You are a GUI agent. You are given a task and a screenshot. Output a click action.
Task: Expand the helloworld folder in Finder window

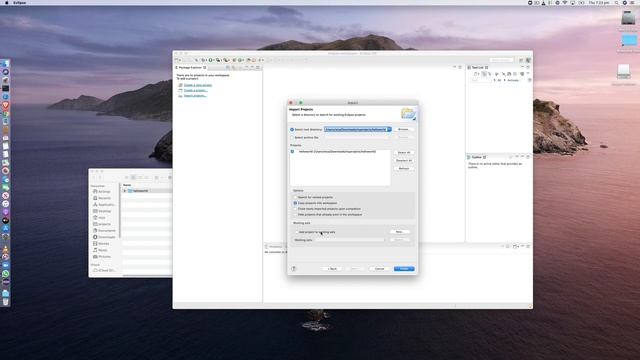[125, 191]
